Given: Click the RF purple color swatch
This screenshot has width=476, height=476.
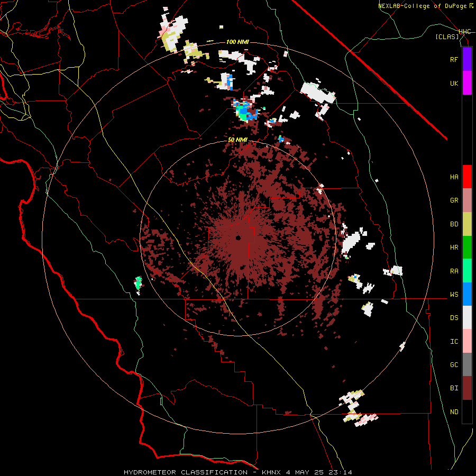Looking at the screenshot, I should [467, 59].
